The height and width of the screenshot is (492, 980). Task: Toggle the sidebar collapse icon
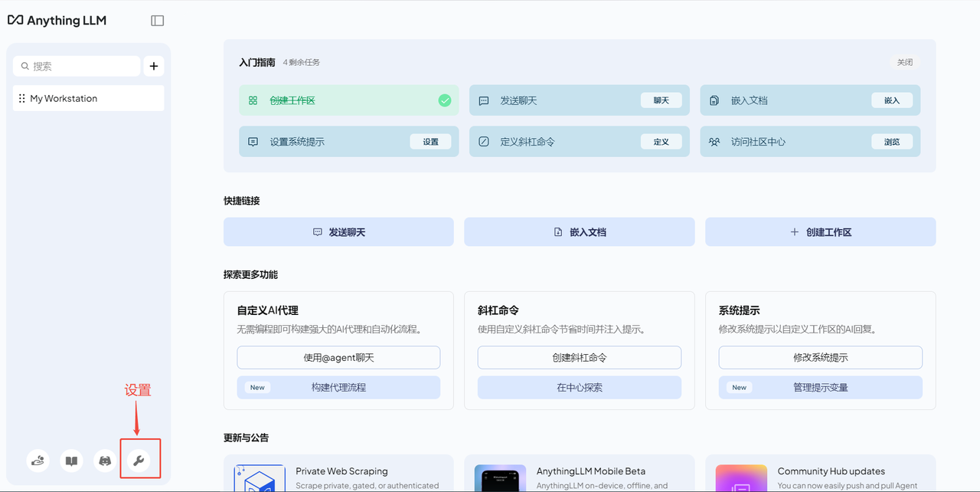point(158,21)
